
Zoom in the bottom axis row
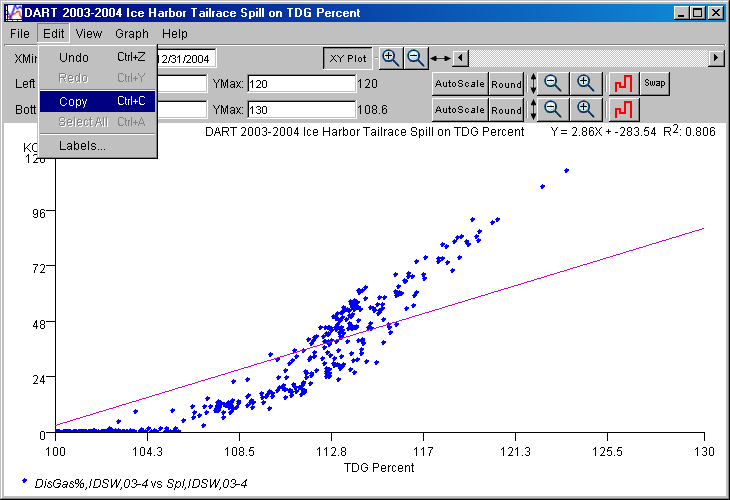tap(586, 109)
